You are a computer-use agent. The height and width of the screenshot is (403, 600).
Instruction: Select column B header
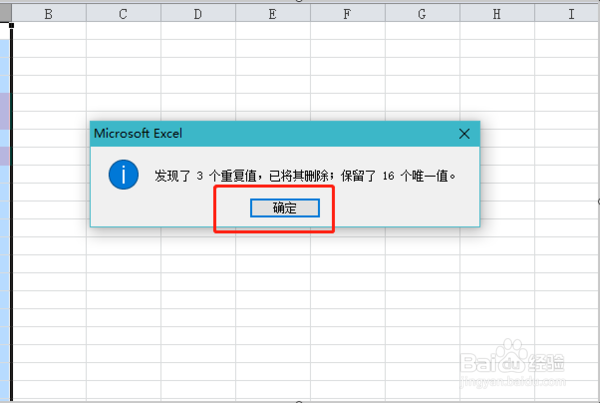coord(49,14)
